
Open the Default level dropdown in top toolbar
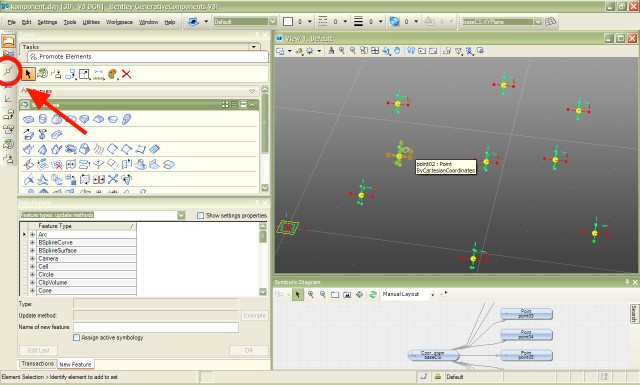tap(272, 21)
